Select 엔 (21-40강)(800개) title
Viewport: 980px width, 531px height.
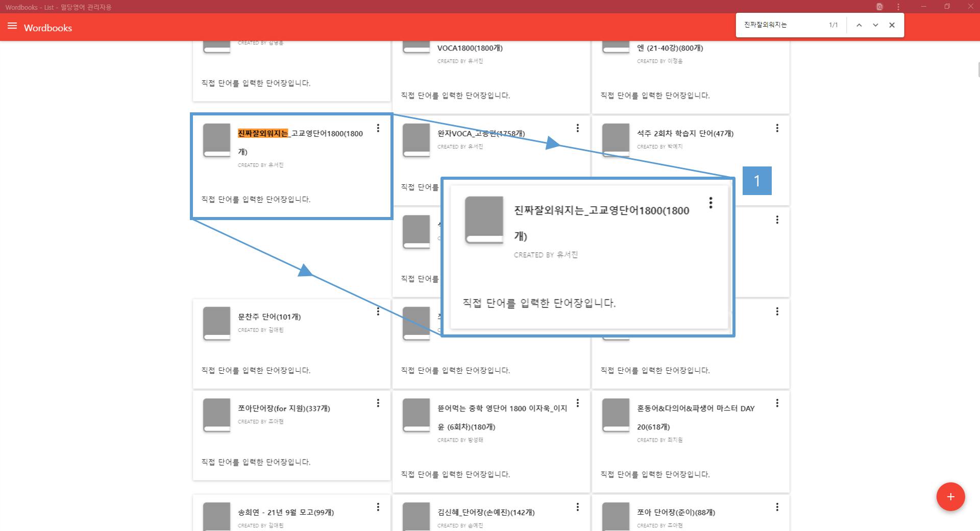(x=670, y=48)
